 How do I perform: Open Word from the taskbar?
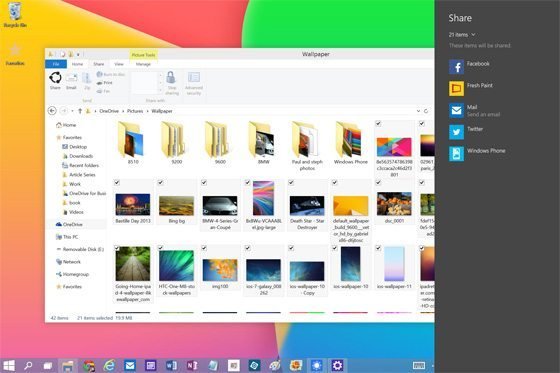pos(171,365)
